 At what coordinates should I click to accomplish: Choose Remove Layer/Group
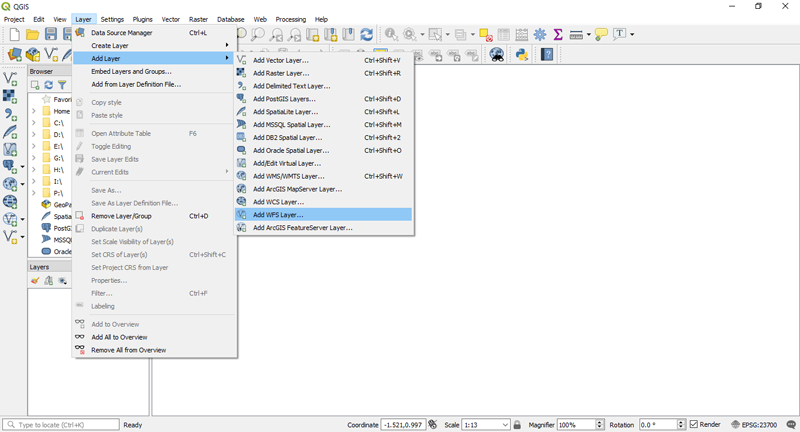(155, 216)
